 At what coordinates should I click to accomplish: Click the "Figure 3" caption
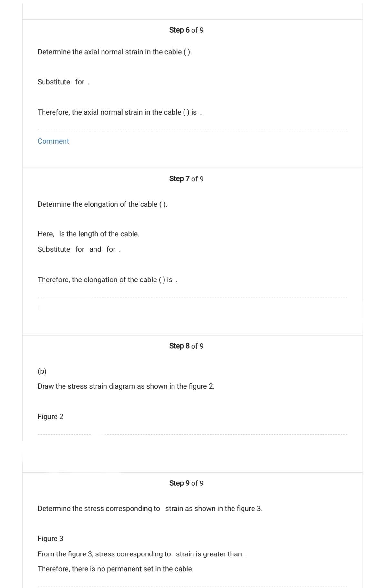(50, 539)
